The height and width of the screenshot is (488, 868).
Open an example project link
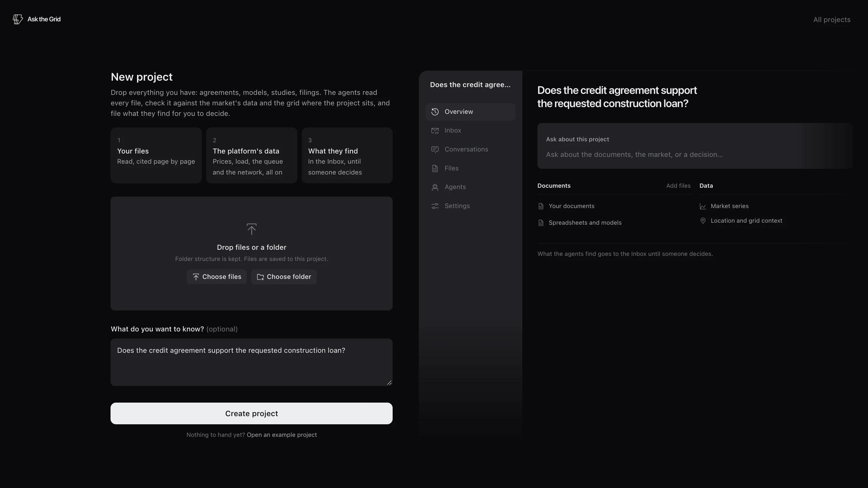coord(282,435)
